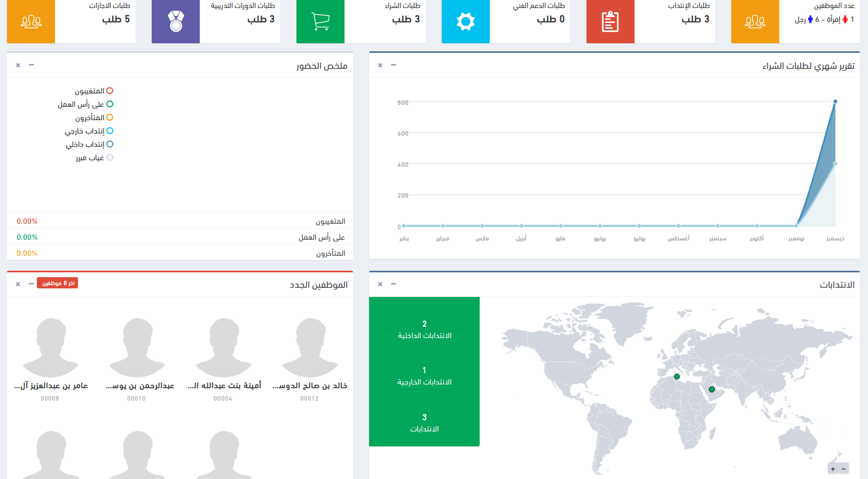Screen dimensions: 868x479
Task: Click the blue technical support gear icon
Action: 465,22
